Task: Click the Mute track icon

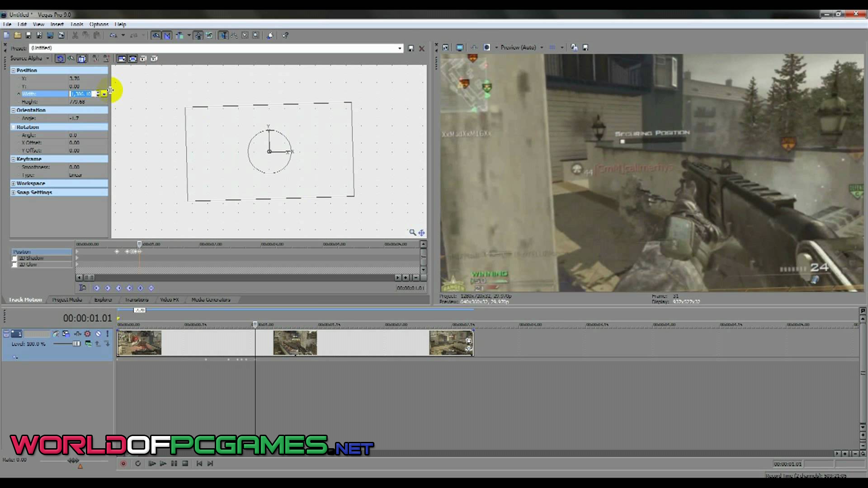Action: click(98, 334)
